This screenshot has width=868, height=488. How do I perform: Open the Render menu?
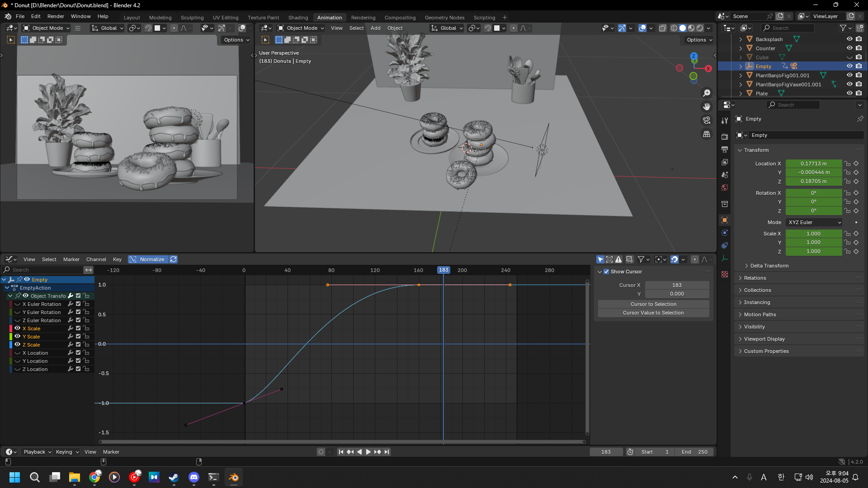[56, 16]
